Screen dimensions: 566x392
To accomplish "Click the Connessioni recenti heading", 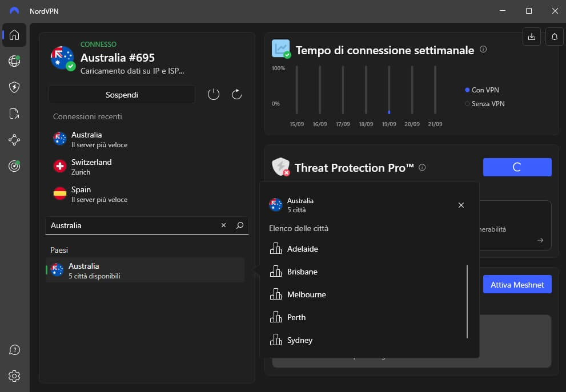I will [87, 116].
